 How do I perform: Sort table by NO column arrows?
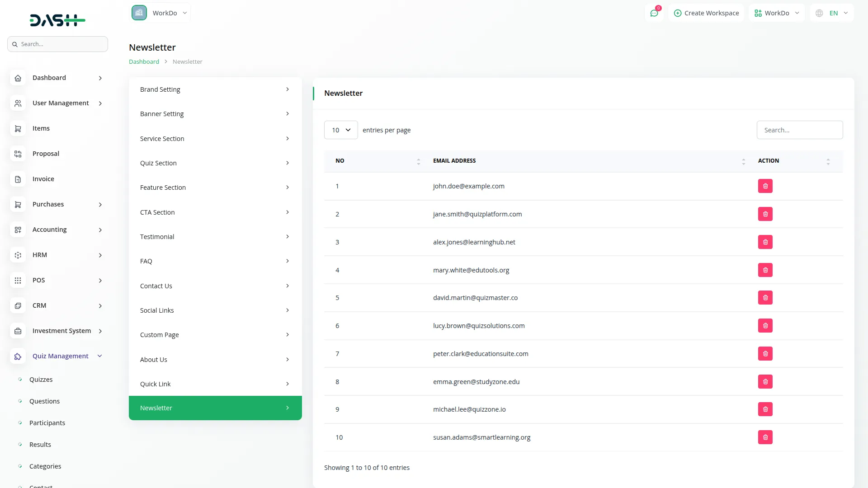pos(418,161)
